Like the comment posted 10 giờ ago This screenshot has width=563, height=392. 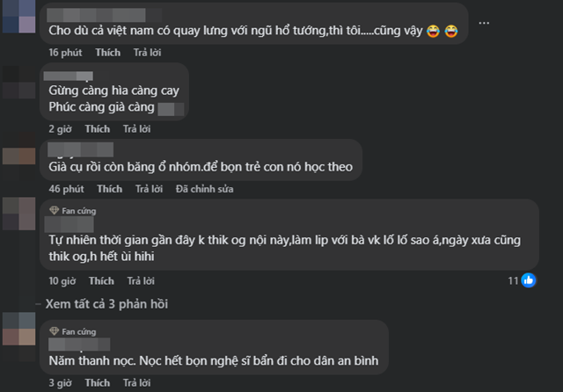click(101, 281)
